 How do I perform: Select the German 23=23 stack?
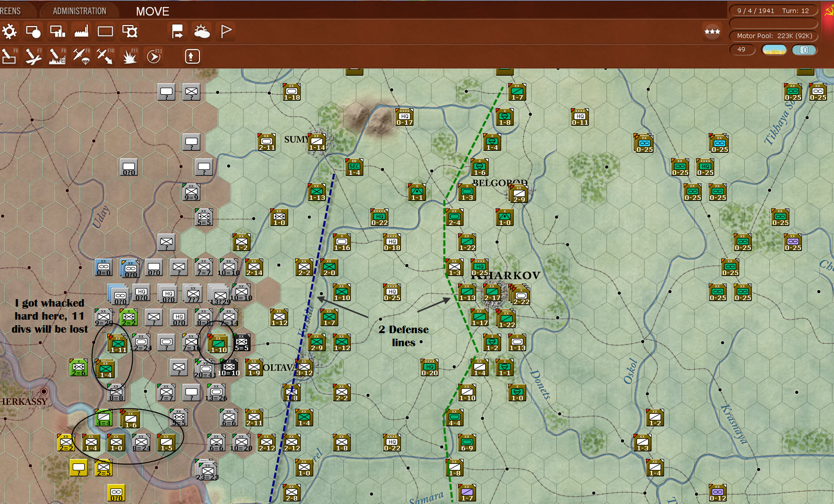pos(207,471)
